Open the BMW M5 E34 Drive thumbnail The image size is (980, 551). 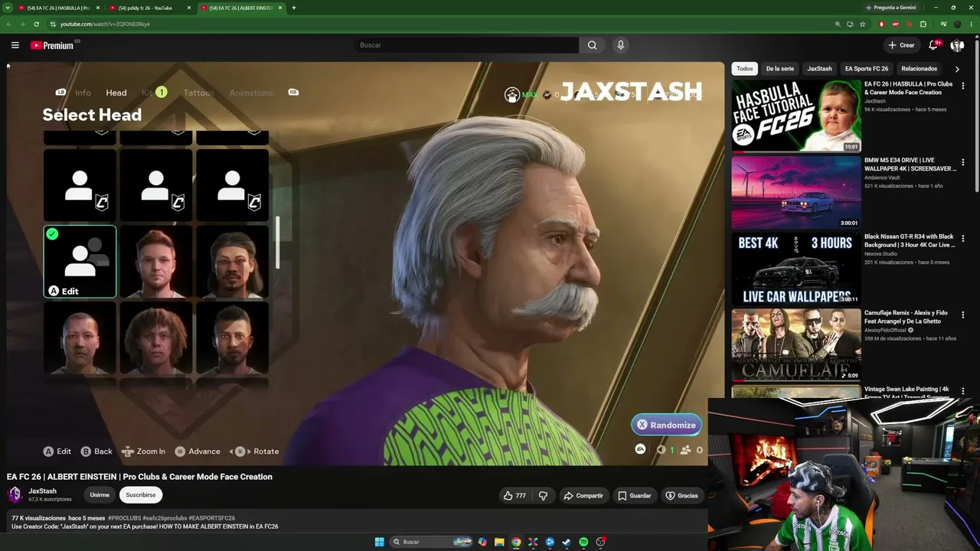(796, 192)
